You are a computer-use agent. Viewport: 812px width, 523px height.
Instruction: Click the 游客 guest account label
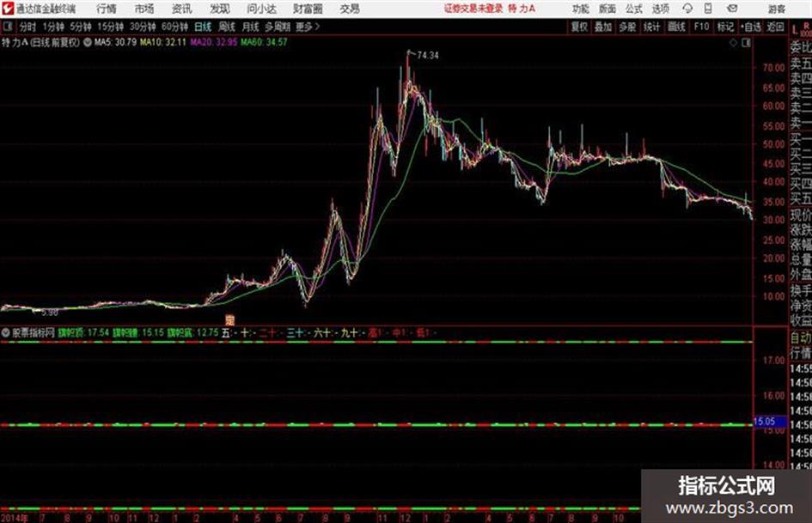point(776,9)
